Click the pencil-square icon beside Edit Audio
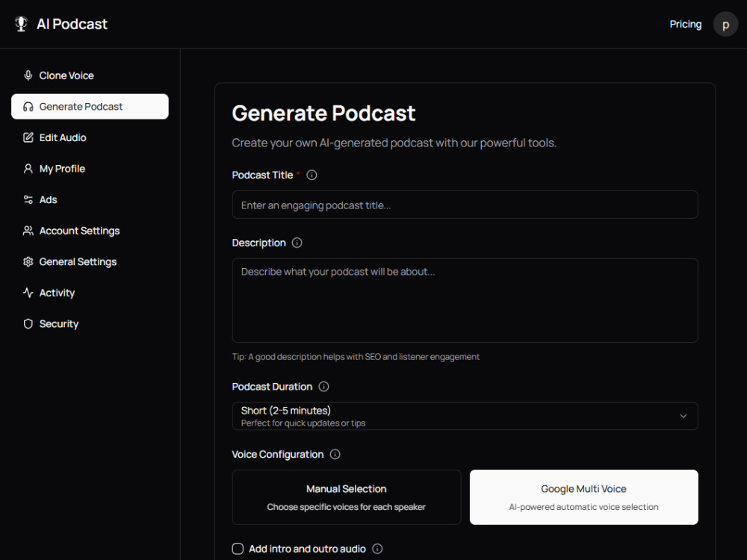The image size is (747, 560). coord(28,137)
